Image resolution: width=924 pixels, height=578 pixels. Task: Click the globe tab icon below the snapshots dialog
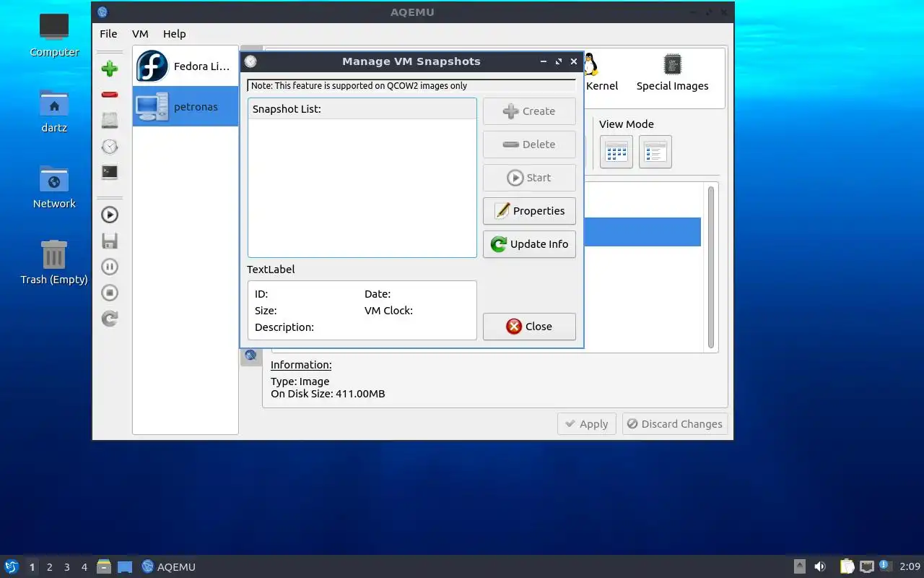[x=250, y=355]
